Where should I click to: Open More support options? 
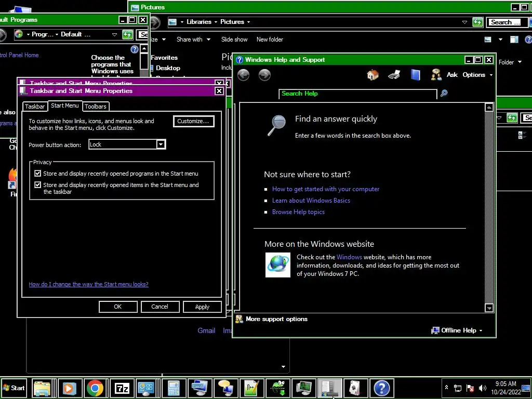[276, 319]
